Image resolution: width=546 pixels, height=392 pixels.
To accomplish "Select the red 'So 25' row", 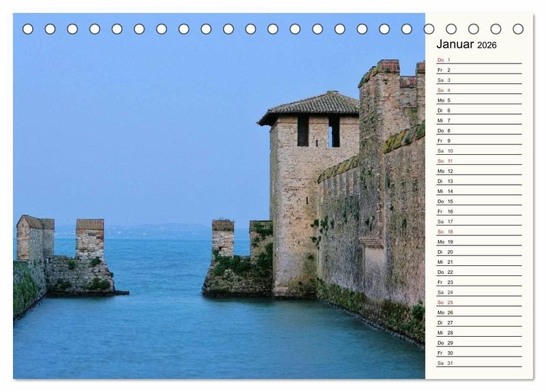I will [479, 302].
